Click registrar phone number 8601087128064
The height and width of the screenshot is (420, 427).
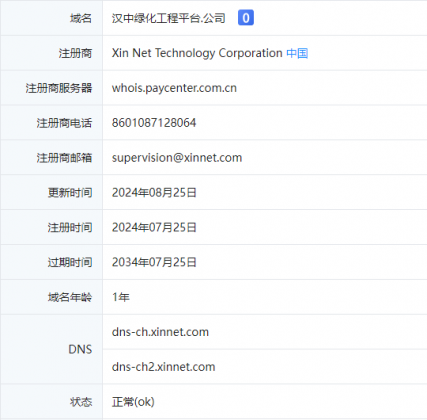click(154, 123)
